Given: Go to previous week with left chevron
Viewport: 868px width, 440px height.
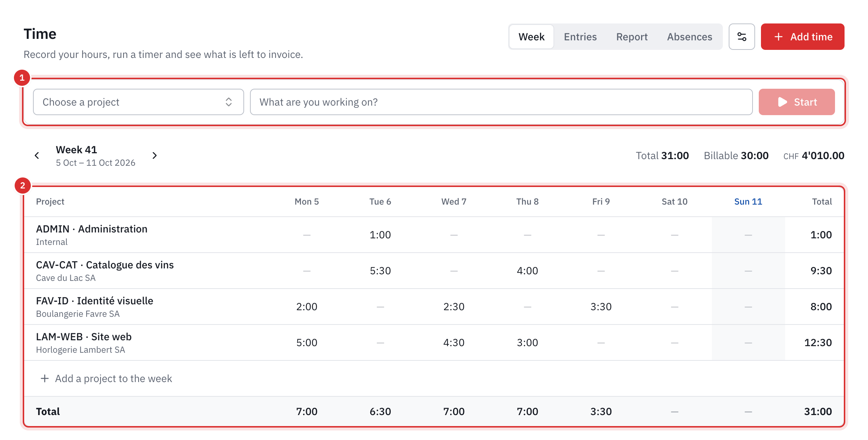Looking at the screenshot, I should tap(37, 155).
